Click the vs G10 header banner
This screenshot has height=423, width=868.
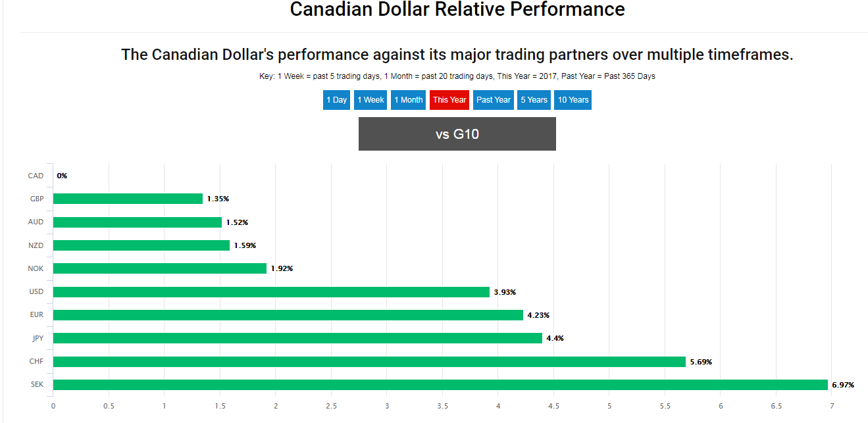click(x=457, y=134)
